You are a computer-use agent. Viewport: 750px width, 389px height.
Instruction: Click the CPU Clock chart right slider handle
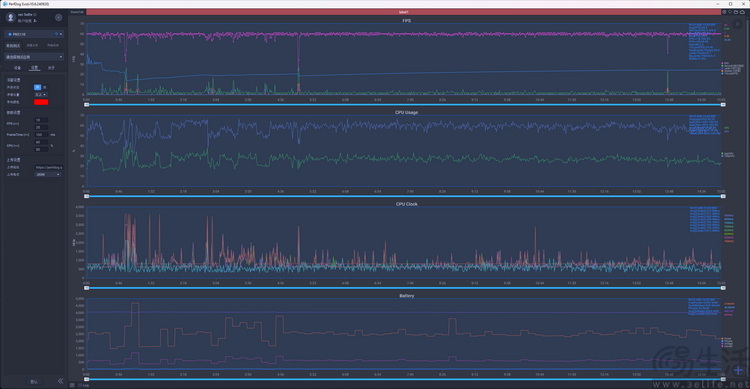[723, 288]
